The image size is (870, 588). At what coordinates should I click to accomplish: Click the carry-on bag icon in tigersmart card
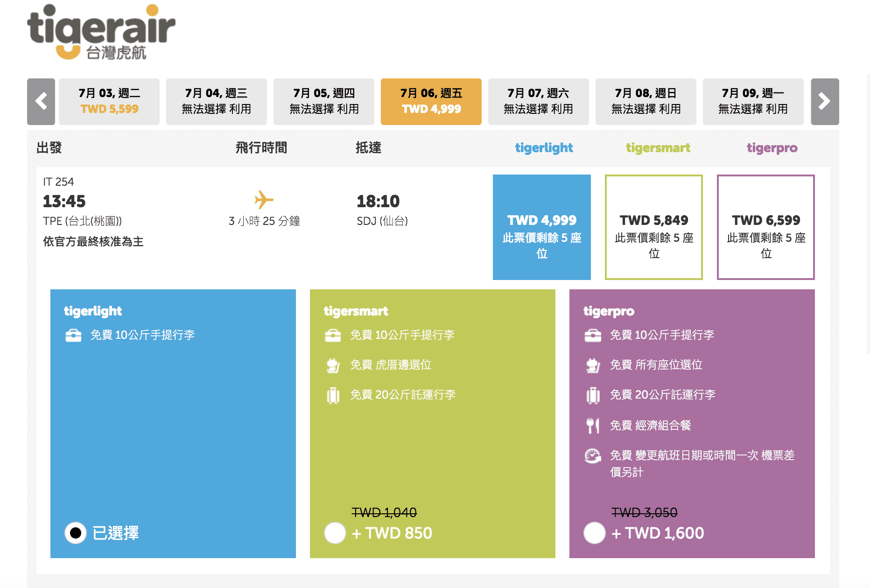click(333, 336)
